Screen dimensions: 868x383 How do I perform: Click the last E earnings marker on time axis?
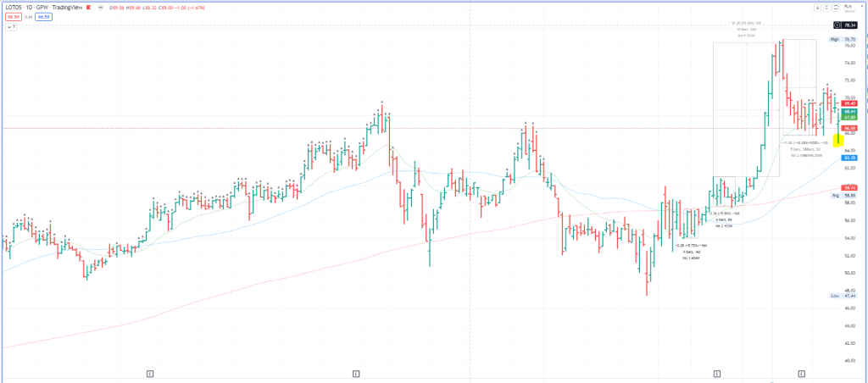[801, 373]
